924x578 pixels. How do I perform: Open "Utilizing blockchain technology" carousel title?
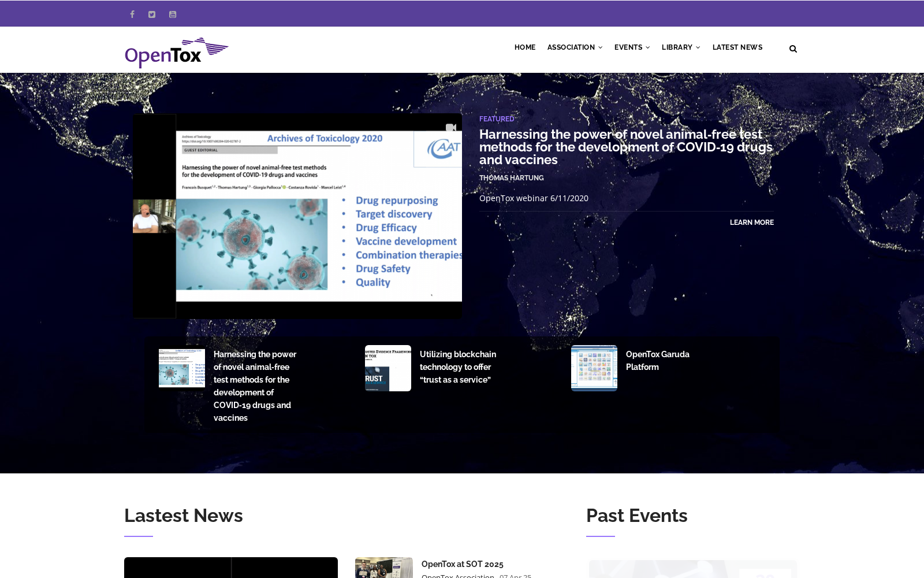458,367
